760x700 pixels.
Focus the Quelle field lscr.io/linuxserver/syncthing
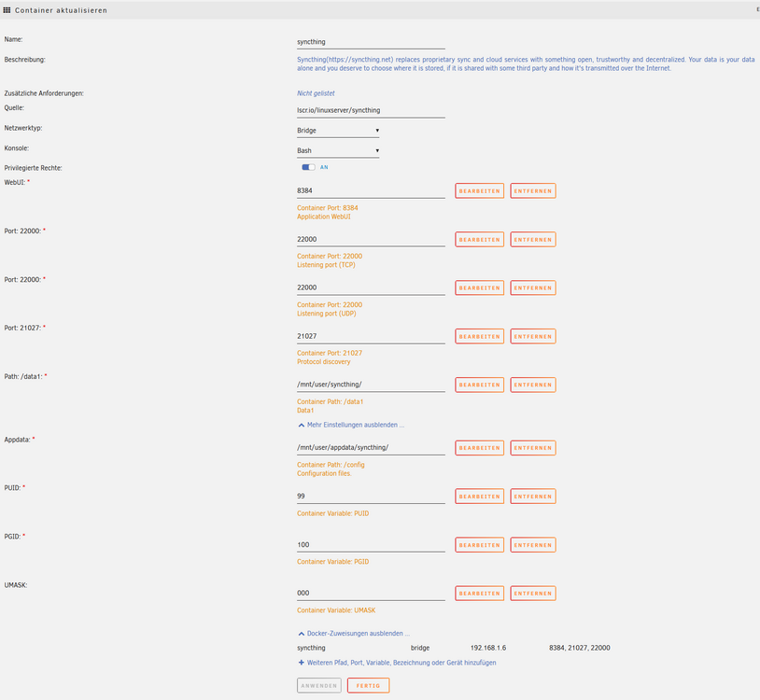click(371, 110)
